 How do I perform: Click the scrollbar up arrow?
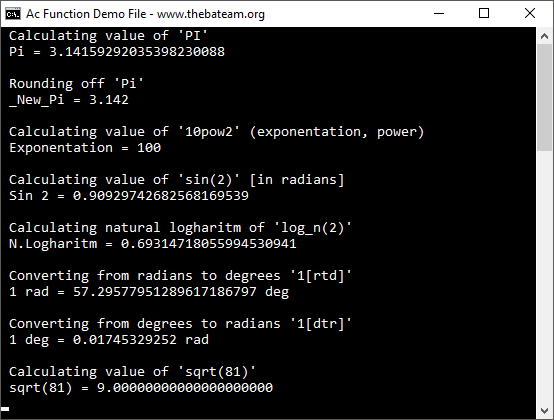544,36
